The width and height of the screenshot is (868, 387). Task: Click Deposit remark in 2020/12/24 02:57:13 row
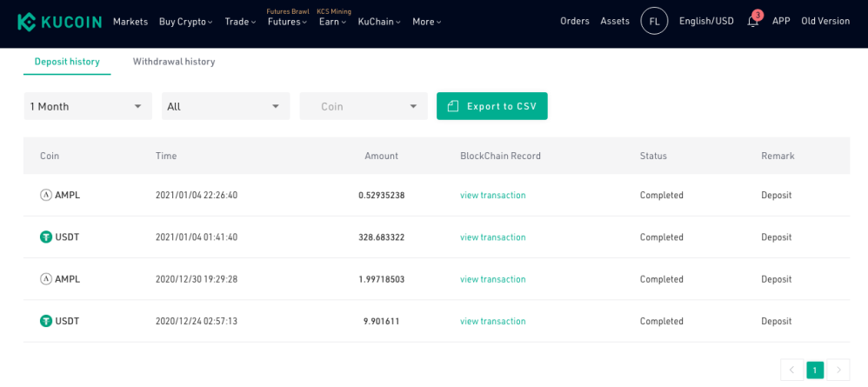[776, 321]
